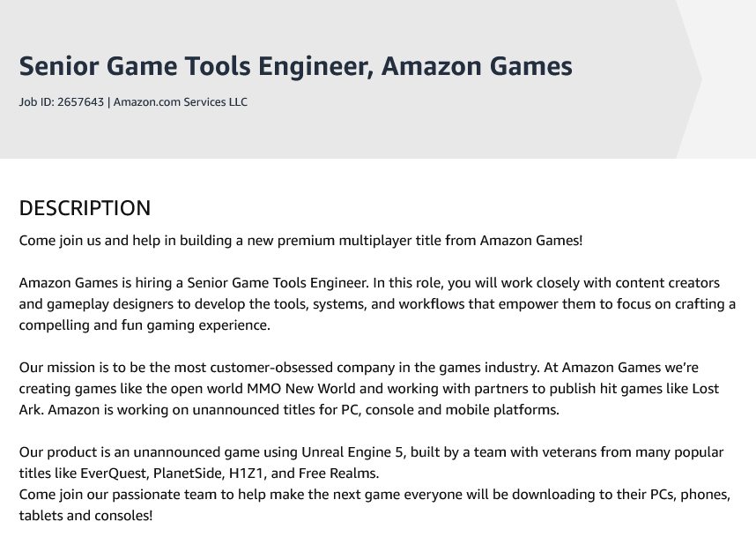Image resolution: width=756 pixels, height=537 pixels.
Task: Click the 'H1Z1' title text
Action: point(246,474)
